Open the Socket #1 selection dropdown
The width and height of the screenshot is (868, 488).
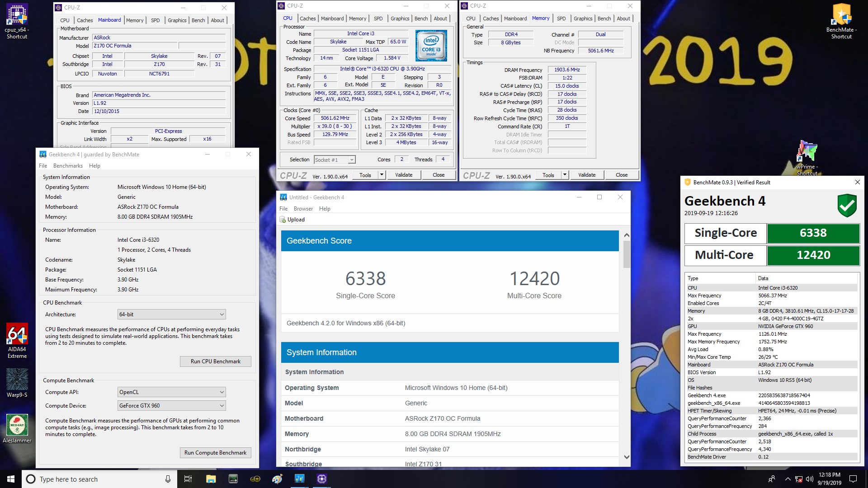pyautogui.click(x=335, y=160)
